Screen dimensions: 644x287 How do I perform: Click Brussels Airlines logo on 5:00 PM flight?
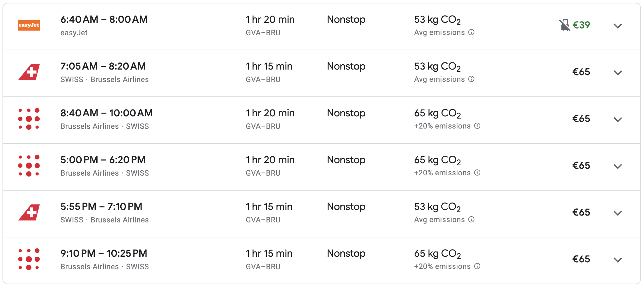click(29, 166)
